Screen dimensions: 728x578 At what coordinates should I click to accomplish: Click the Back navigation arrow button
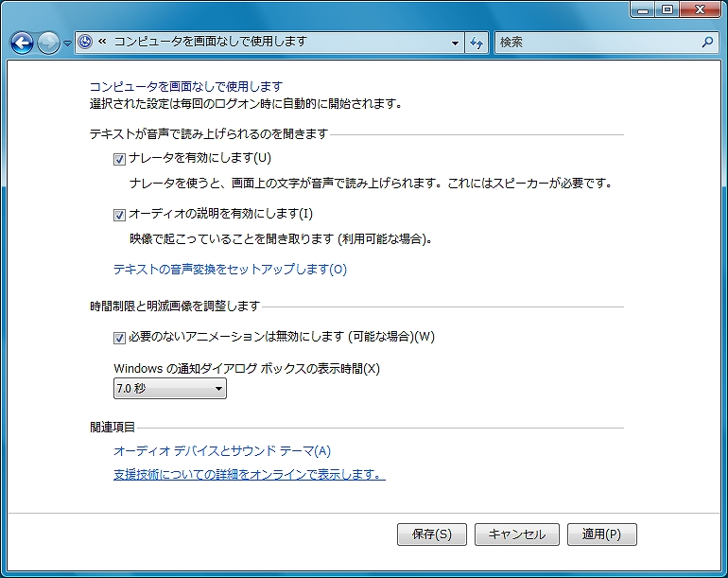click(22, 43)
